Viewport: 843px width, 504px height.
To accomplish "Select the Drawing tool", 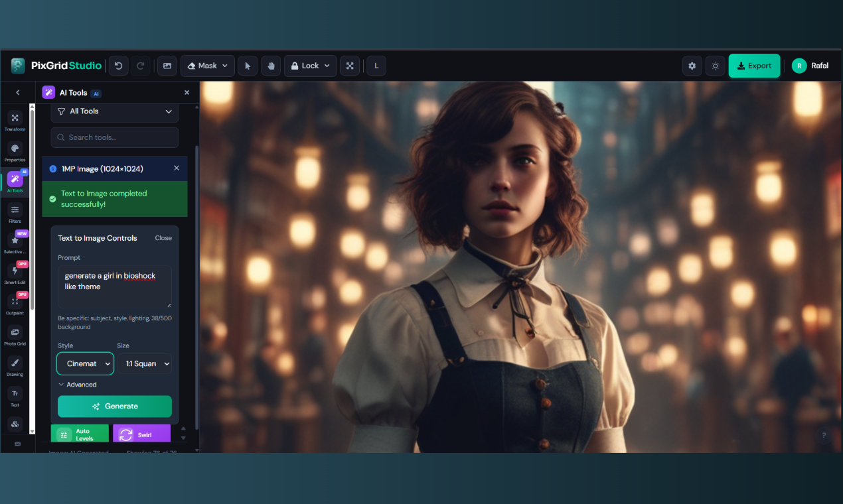I will coord(15,363).
